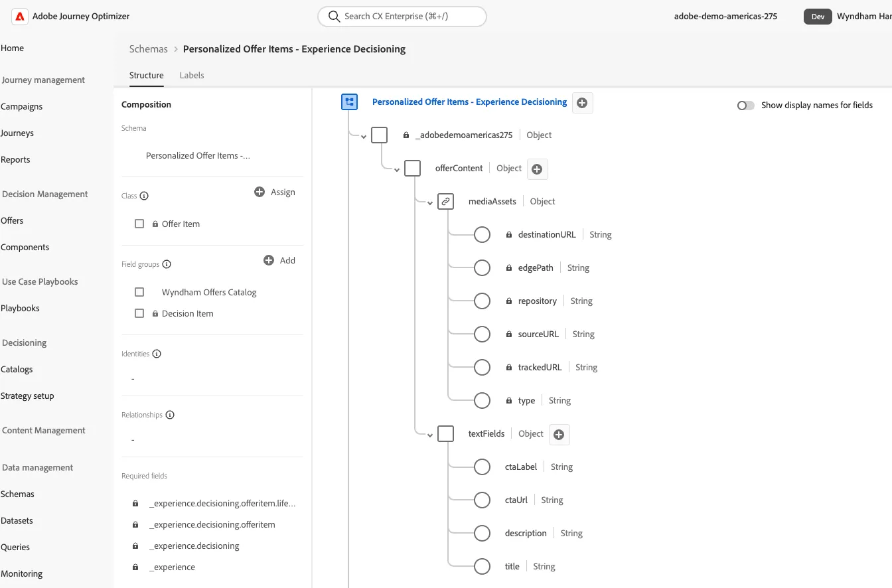
Task: Click the schema root tree icon
Action: (350, 102)
